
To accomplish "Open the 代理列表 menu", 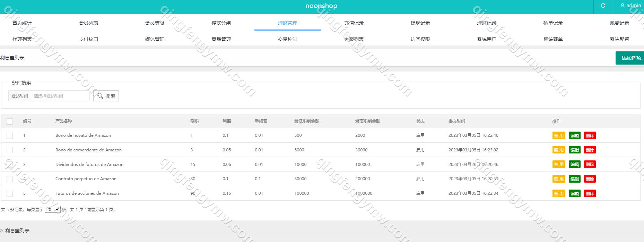I will click(22, 39).
